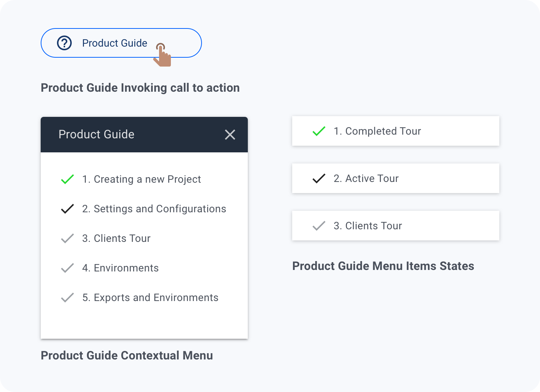Click gray checkmark beside Clients Tour in menu
The width and height of the screenshot is (540, 392).
(x=67, y=239)
